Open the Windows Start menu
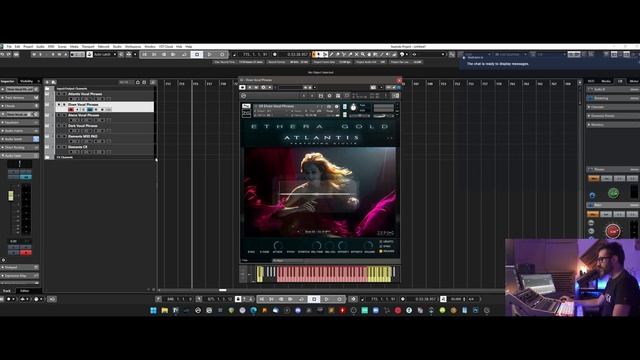 click(153, 311)
